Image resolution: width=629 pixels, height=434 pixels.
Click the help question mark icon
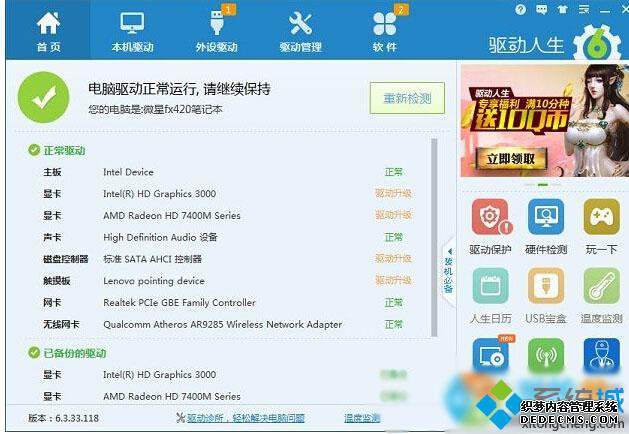pyautogui.click(x=520, y=10)
